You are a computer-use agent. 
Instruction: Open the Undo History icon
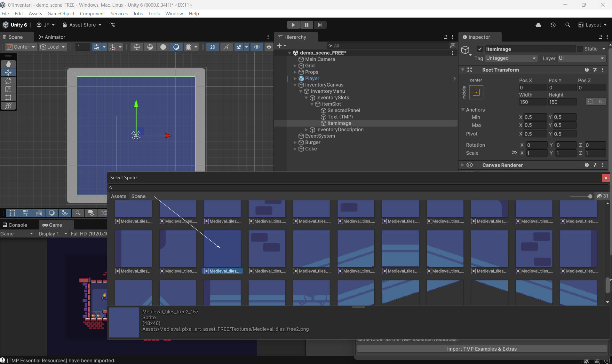click(x=553, y=25)
